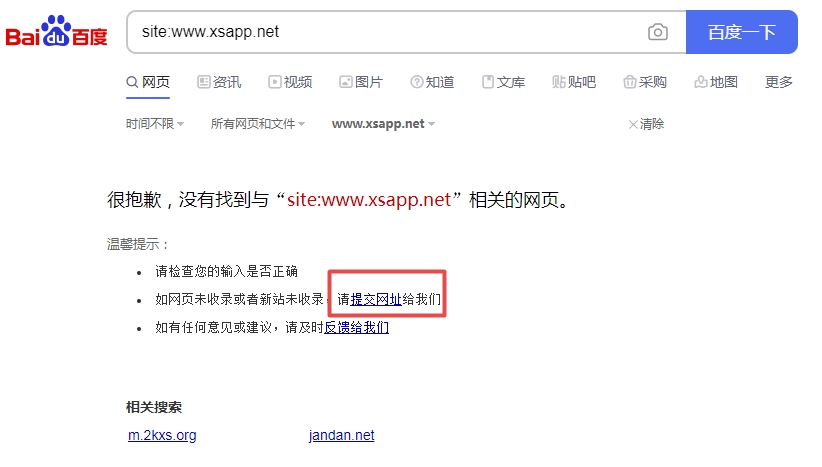The height and width of the screenshot is (467, 822).
Task: Expand the 时间不限 time filter dropdown
Action: click(155, 124)
